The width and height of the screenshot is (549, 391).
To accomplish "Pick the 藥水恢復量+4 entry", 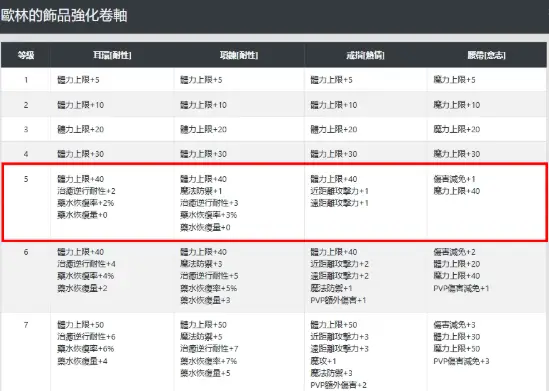I will pyautogui.click(x=82, y=361).
